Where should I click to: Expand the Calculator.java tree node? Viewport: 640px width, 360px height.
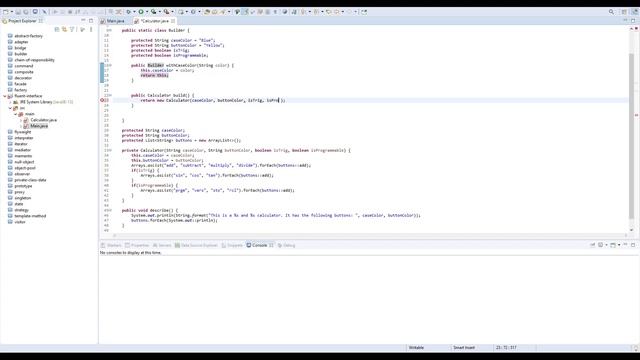click(21, 120)
